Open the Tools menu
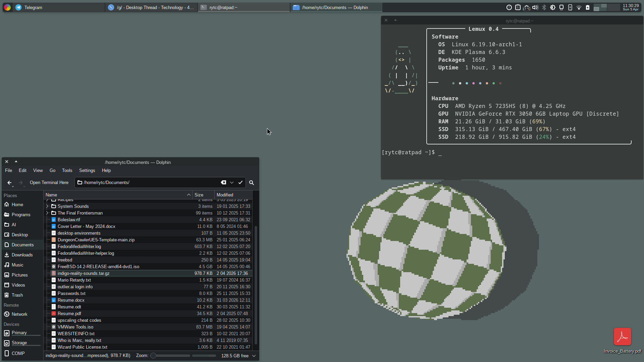This screenshot has width=644, height=362. (67, 171)
